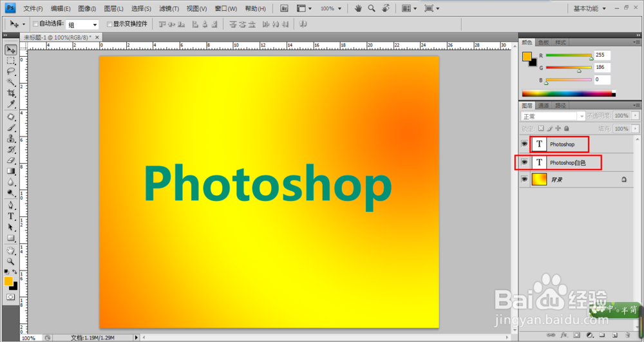Select the Rectangular Marquee tool
Image resolution: width=644 pixels, height=342 pixels.
tap(11, 61)
